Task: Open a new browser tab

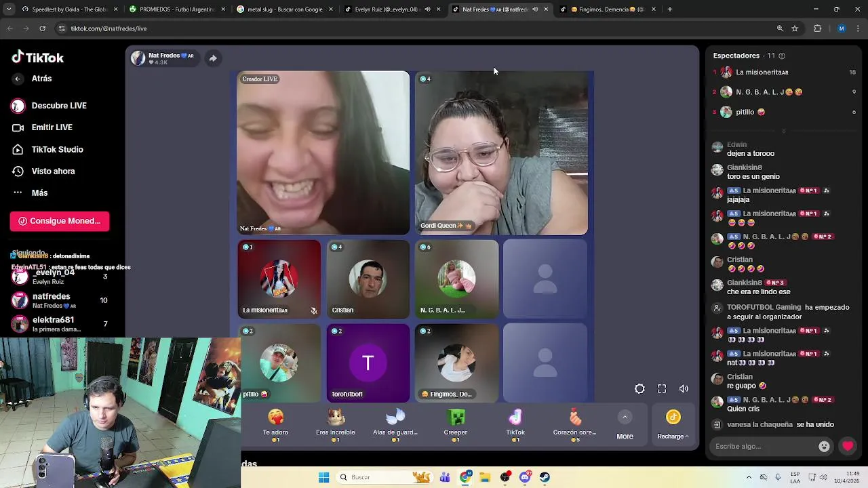Action: 669,9
